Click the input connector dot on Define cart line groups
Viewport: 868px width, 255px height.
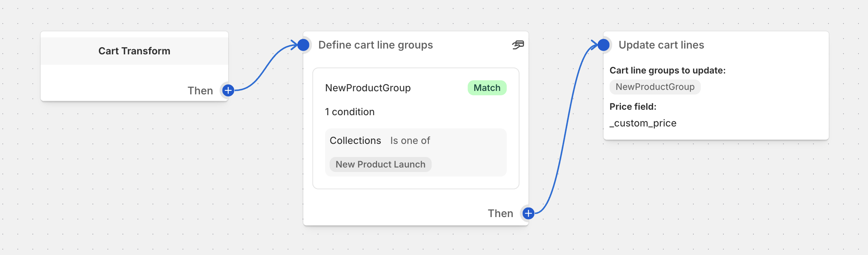(x=303, y=45)
